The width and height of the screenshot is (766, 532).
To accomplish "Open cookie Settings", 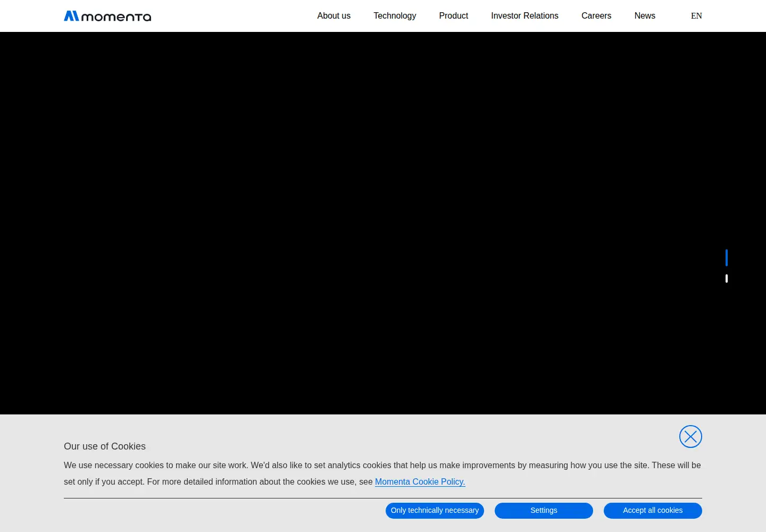I will [544, 511].
